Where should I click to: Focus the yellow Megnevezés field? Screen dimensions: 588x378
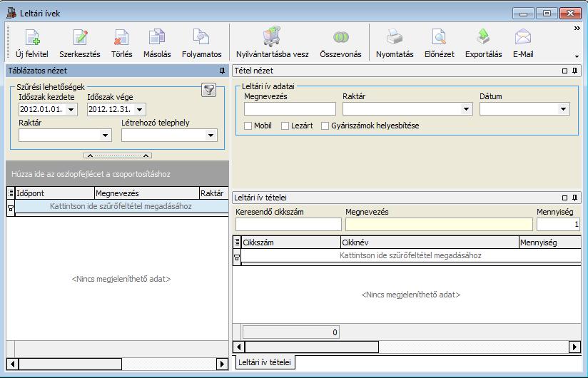pos(439,225)
